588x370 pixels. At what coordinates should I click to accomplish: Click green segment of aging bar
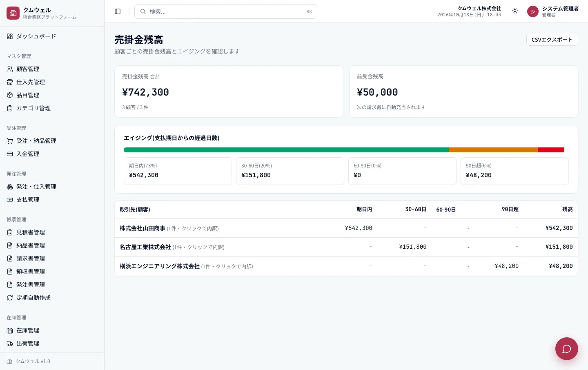tap(286, 150)
